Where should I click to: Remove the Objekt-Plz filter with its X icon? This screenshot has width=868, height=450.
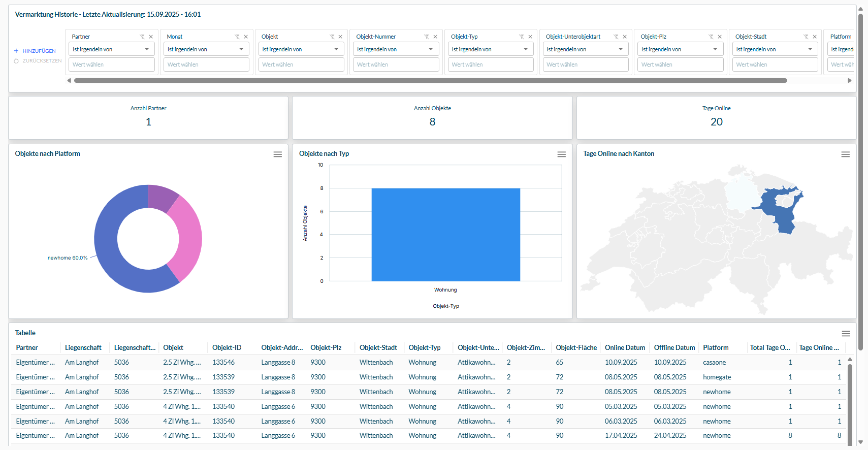tap(720, 37)
